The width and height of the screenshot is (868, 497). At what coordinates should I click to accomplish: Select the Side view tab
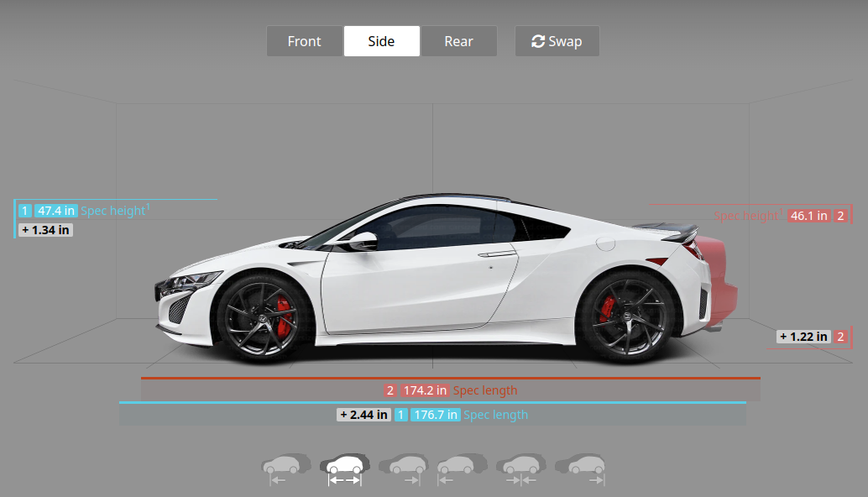coord(381,41)
